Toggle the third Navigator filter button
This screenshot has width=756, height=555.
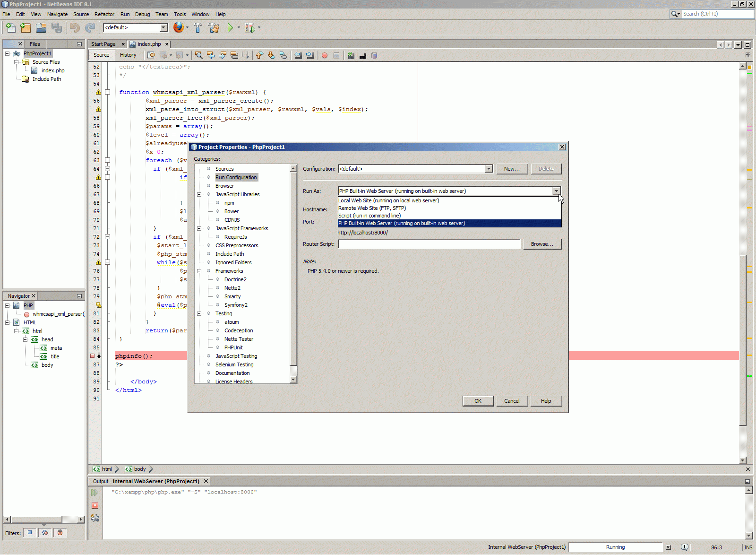pyautogui.click(x=60, y=533)
